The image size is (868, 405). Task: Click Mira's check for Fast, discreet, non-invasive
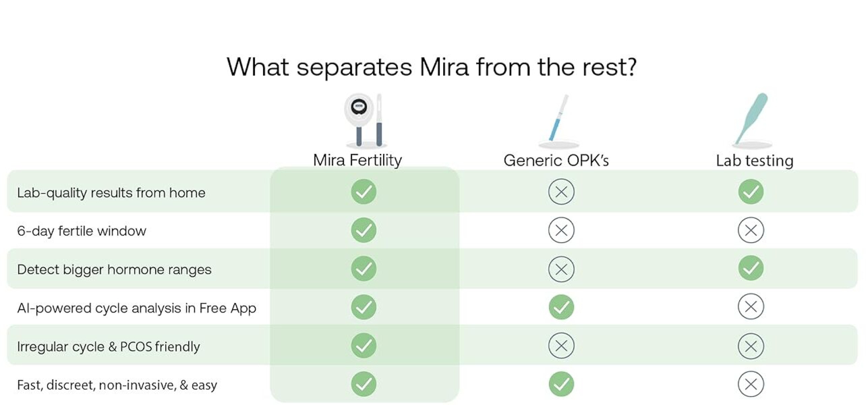point(364,385)
